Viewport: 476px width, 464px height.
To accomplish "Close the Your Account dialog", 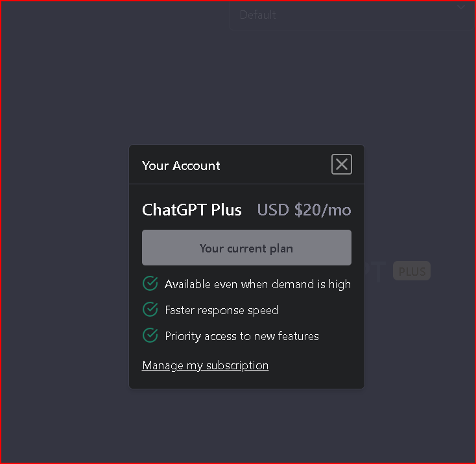I will (x=342, y=165).
